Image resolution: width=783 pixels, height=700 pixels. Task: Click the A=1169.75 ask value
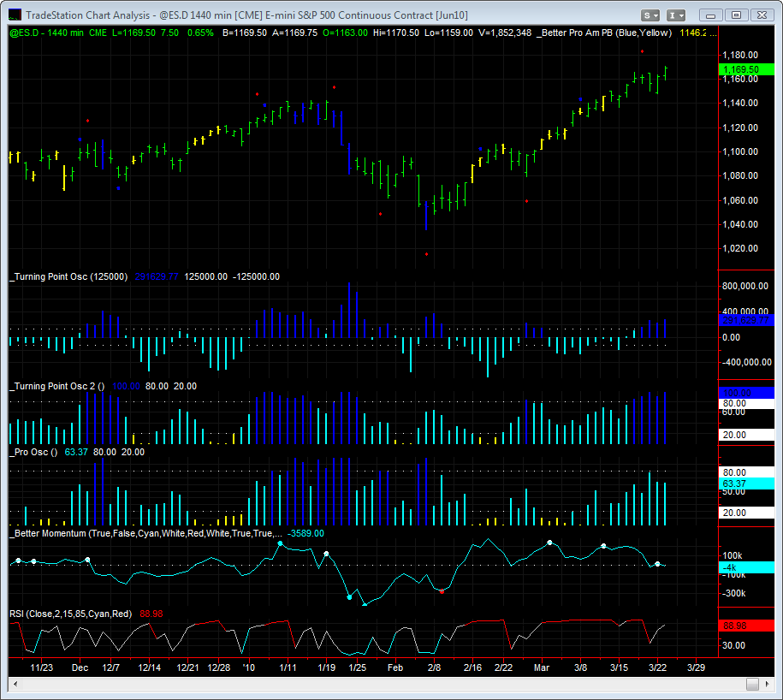[x=294, y=33]
